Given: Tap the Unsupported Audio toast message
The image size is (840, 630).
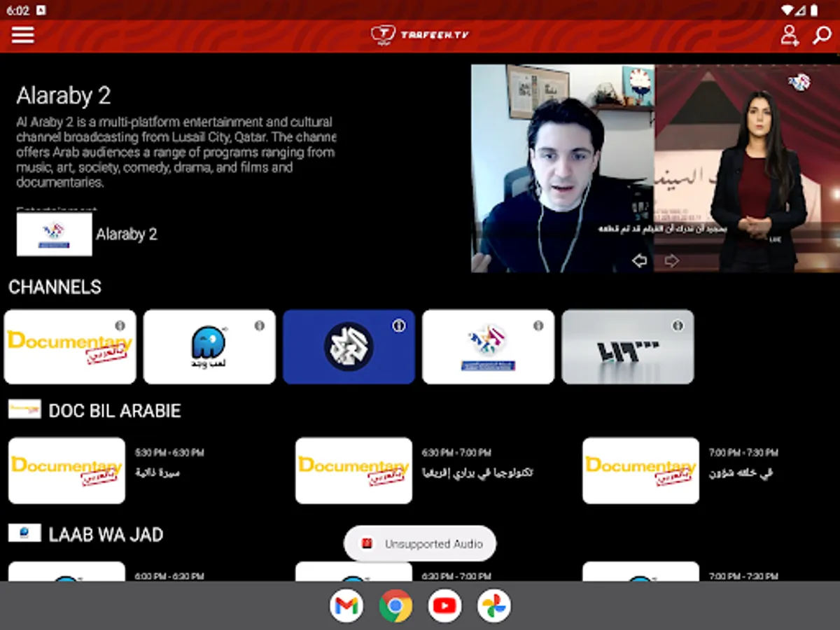Looking at the screenshot, I should pyautogui.click(x=420, y=544).
